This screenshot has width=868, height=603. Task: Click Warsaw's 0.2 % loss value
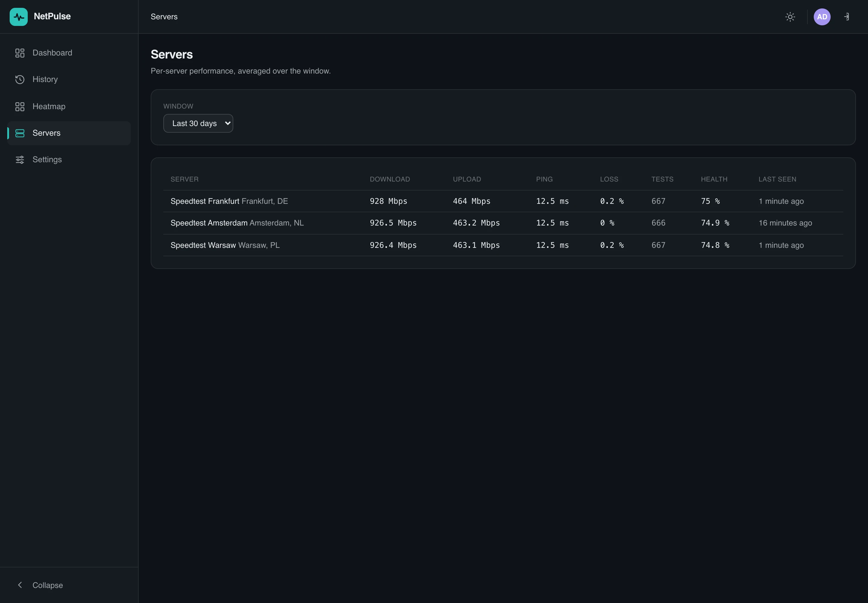tap(612, 245)
